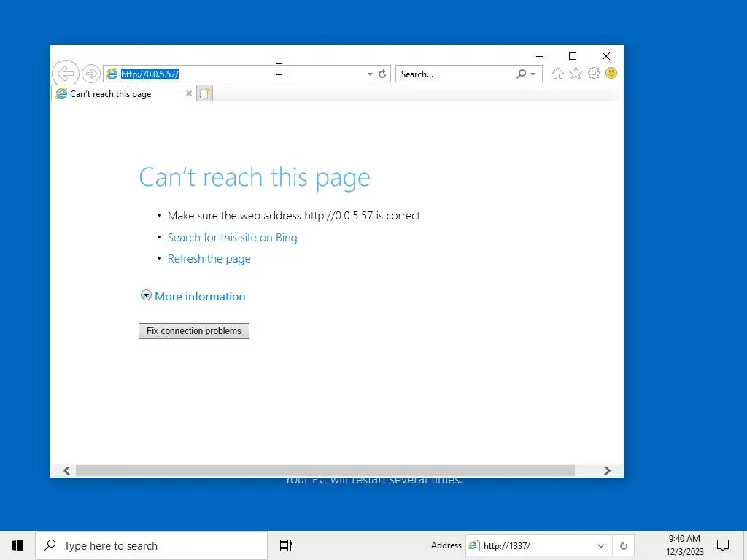Click the Internet Explorer icon in address bar

tap(112, 74)
